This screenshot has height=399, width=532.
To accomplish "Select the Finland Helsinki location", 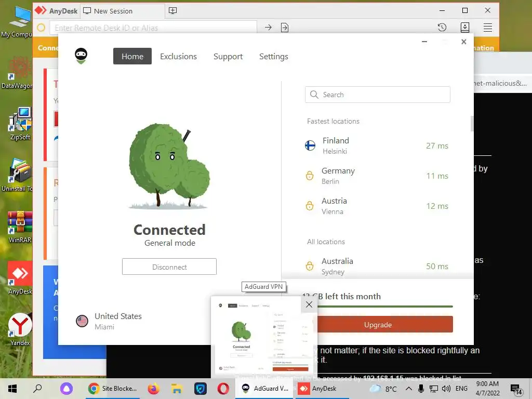I will pyautogui.click(x=377, y=146).
